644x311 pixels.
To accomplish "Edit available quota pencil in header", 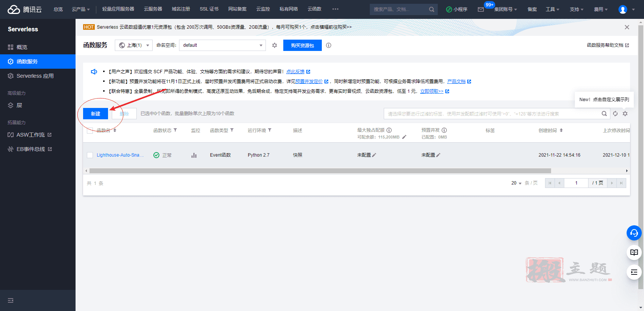I will (x=404, y=137).
